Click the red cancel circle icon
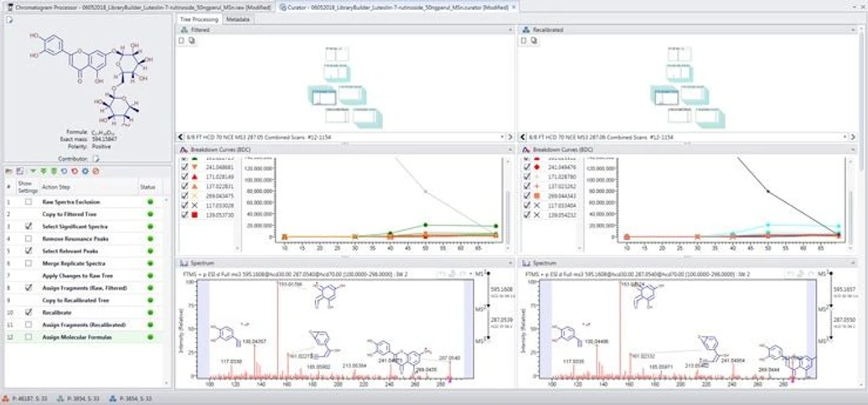This screenshot has width=868, height=405. 96,172
